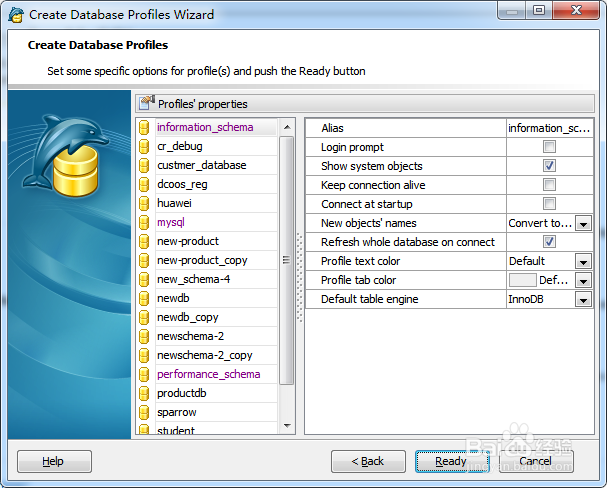
Task: Click database icon beside productdb
Action: (x=144, y=393)
